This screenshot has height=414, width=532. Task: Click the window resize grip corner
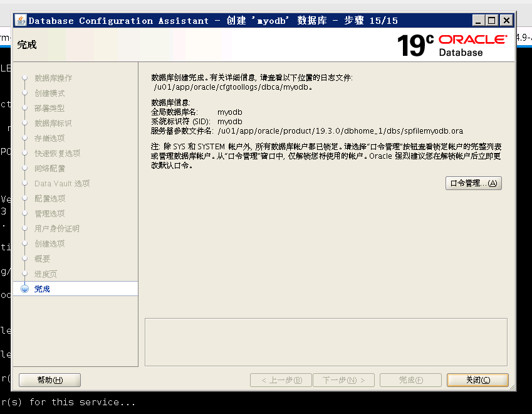point(512,387)
